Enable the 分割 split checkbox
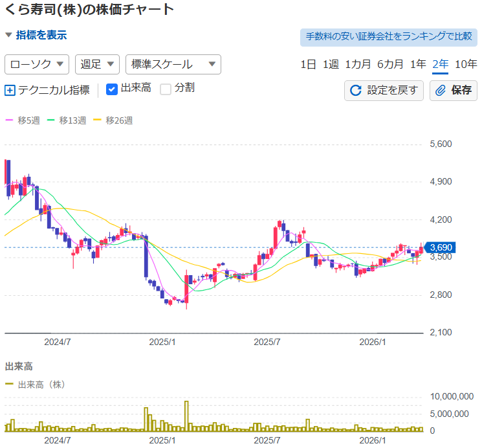482x448 pixels. coord(166,89)
